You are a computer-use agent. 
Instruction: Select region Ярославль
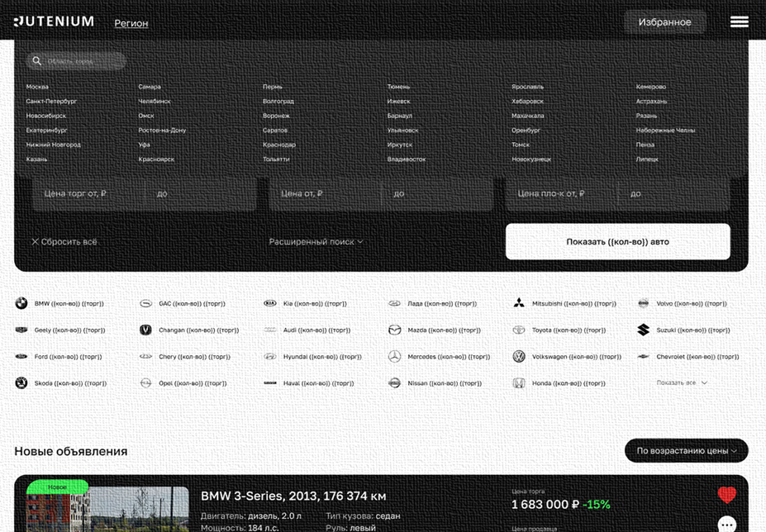(x=527, y=87)
